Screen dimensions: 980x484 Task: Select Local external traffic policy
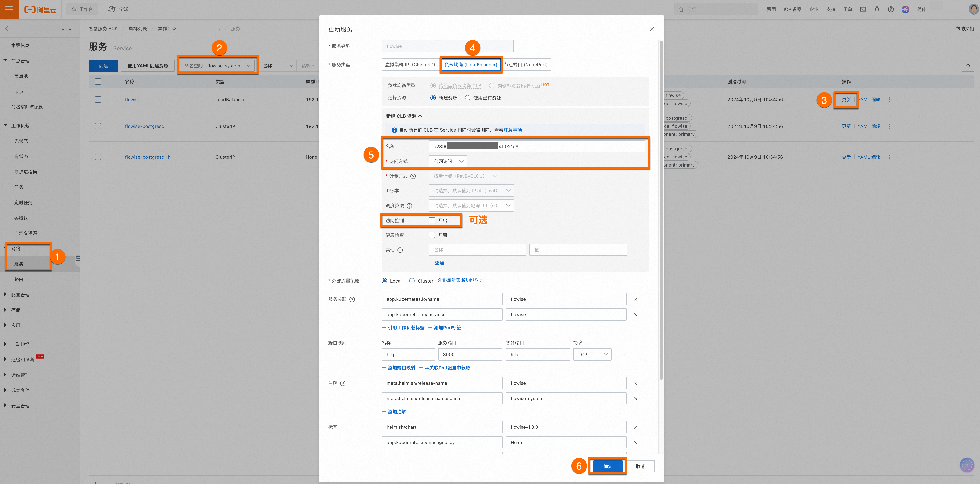click(384, 281)
